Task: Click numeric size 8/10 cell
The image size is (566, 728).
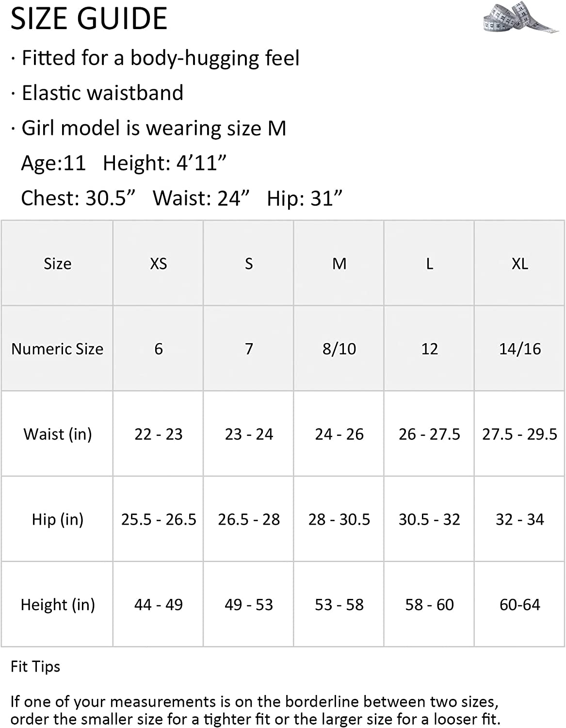Action: click(339, 349)
